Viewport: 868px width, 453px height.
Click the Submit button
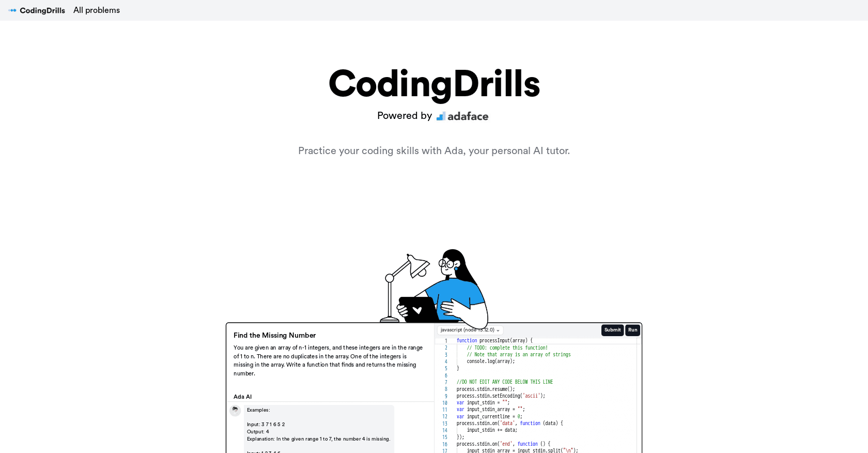[612, 330]
